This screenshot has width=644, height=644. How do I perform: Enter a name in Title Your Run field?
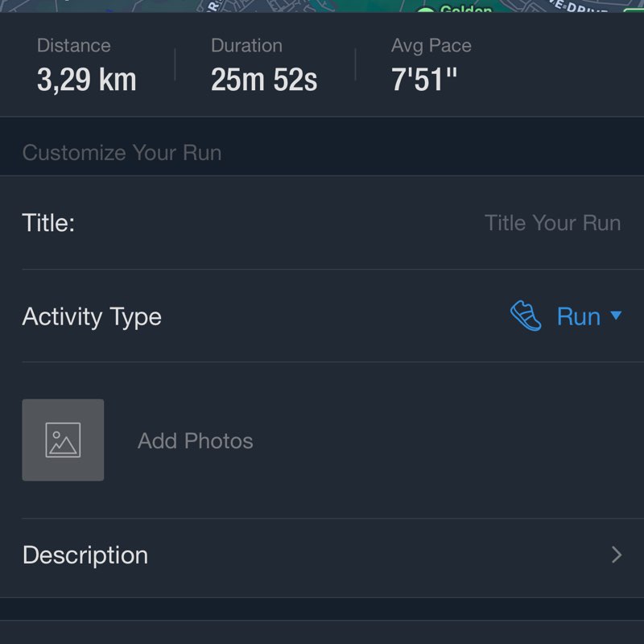tap(552, 223)
